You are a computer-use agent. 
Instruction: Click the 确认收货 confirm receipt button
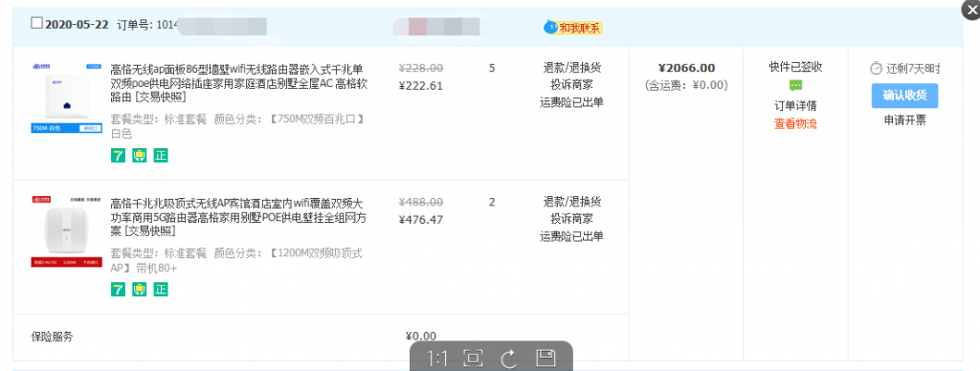click(904, 96)
